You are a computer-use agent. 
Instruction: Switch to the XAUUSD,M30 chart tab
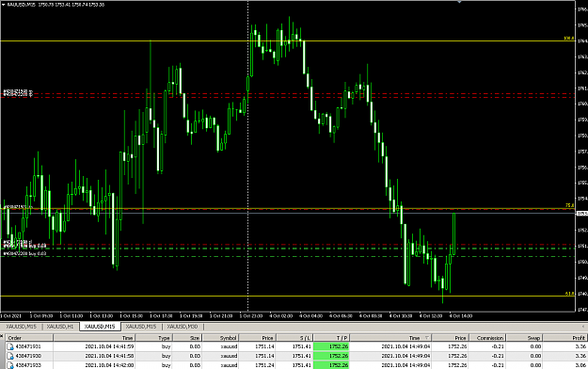(x=183, y=327)
